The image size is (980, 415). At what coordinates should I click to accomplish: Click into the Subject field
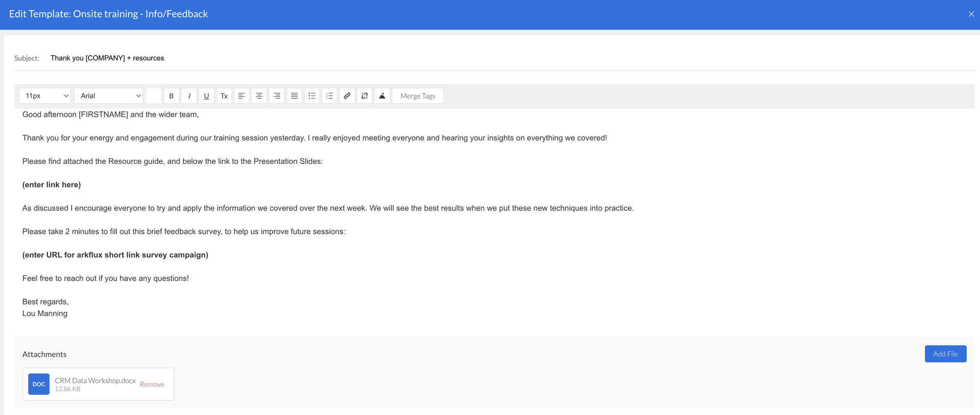(306, 58)
